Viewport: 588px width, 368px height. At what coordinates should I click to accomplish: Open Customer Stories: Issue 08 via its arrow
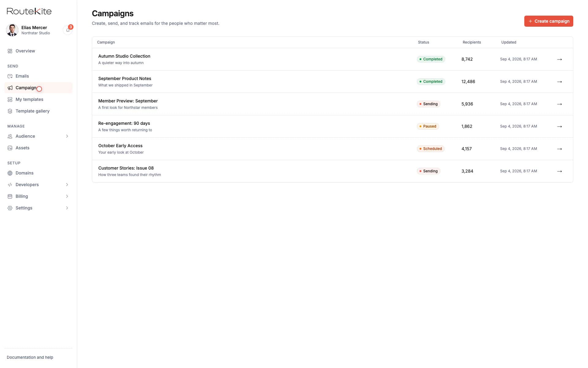point(560,171)
